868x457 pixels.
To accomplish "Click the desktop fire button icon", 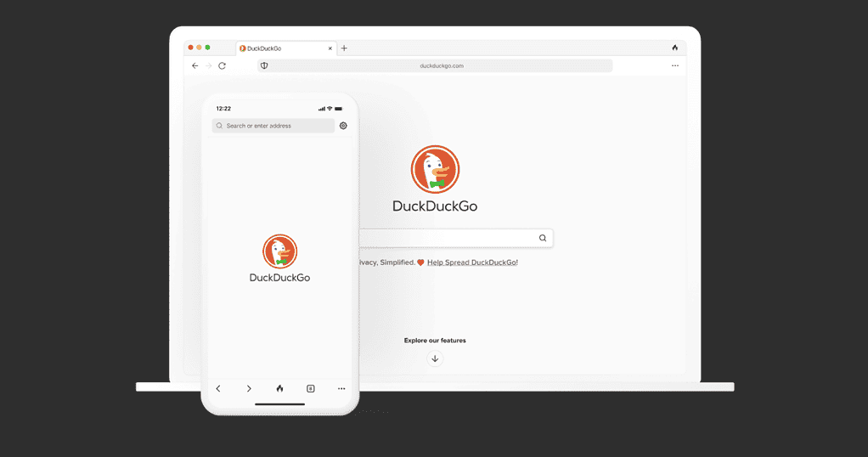I will tap(675, 48).
